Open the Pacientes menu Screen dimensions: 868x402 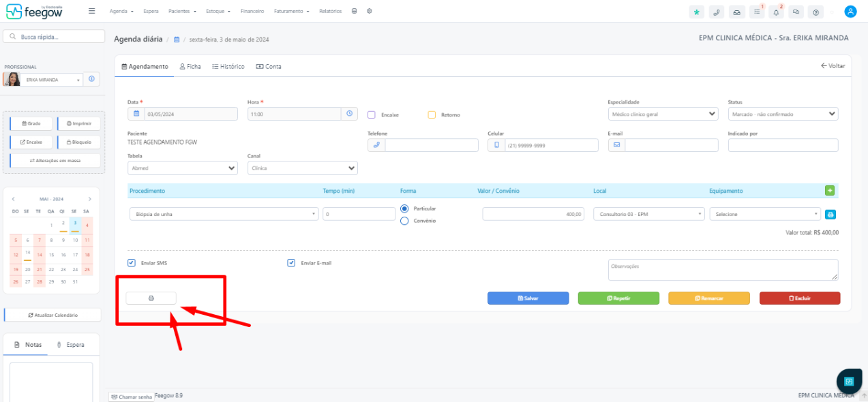[x=183, y=12]
